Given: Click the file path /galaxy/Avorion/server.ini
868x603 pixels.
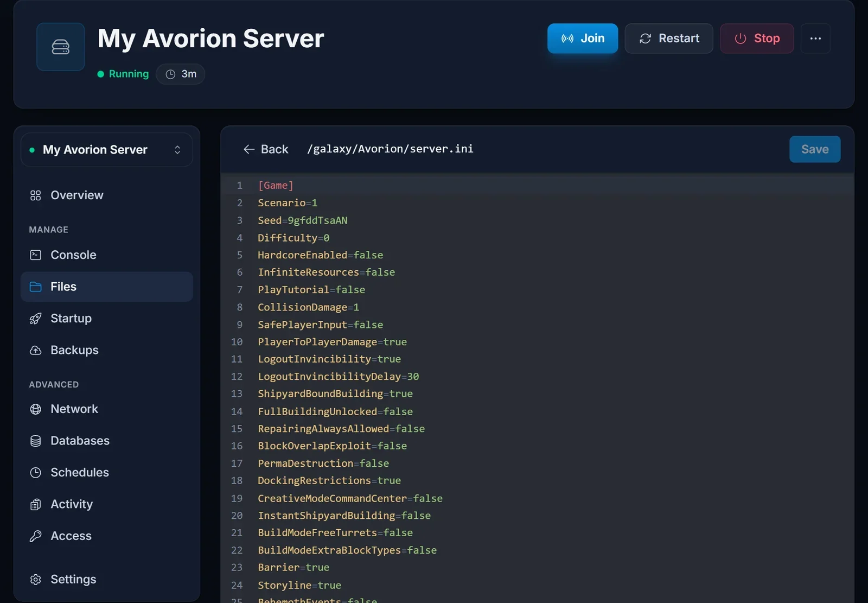Looking at the screenshot, I should pyautogui.click(x=390, y=149).
